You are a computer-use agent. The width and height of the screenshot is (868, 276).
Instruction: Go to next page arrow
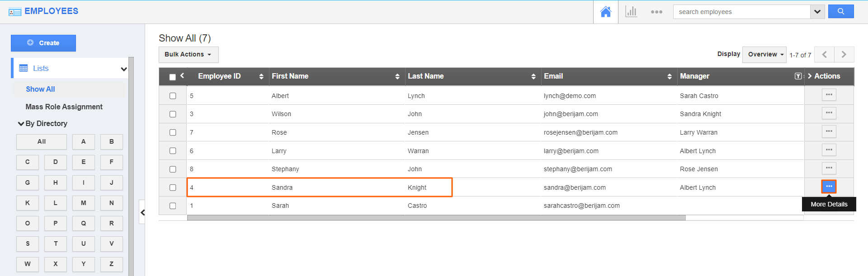point(844,55)
